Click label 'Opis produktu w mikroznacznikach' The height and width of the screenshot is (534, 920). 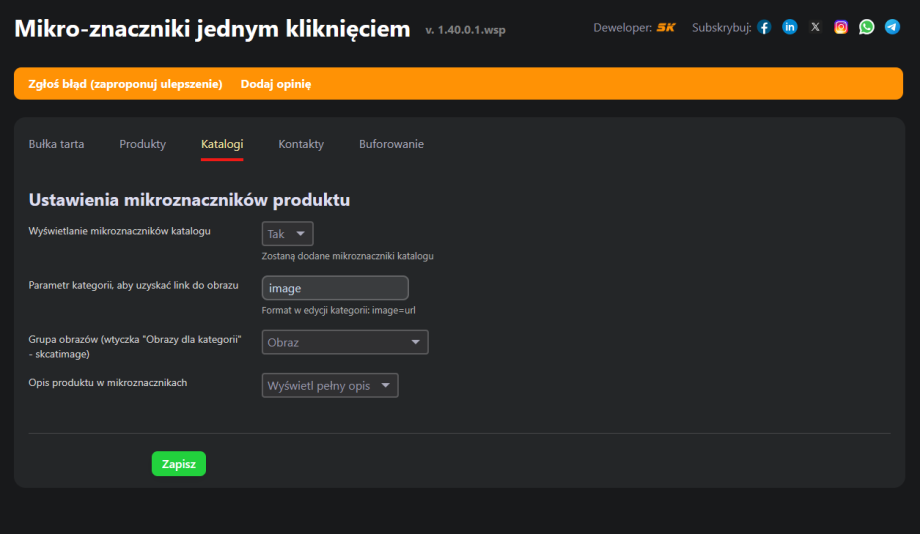[x=108, y=383]
